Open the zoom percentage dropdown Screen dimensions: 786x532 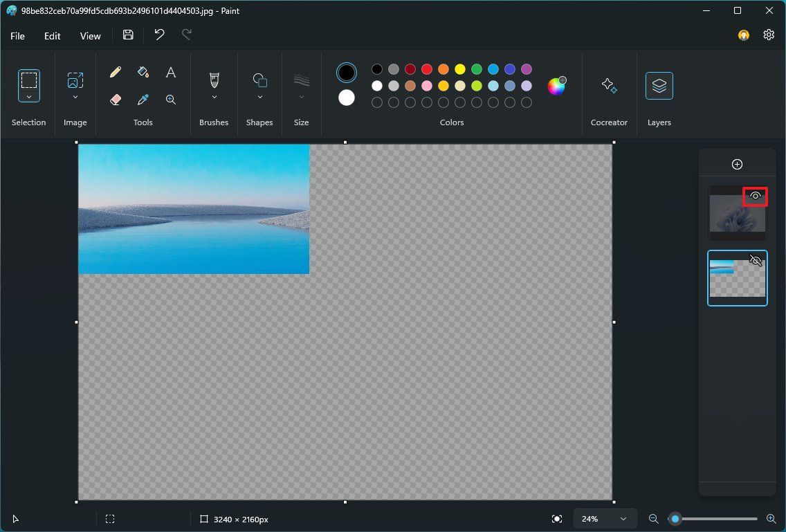pos(604,518)
